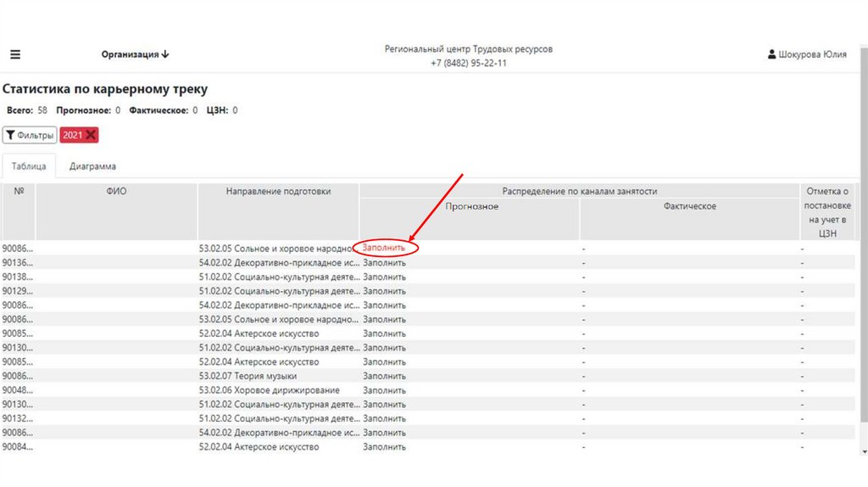Click Региональный центр Трудовых ресурсов title
The height and width of the screenshot is (487, 868).
pyautogui.click(x=468, y=49)
